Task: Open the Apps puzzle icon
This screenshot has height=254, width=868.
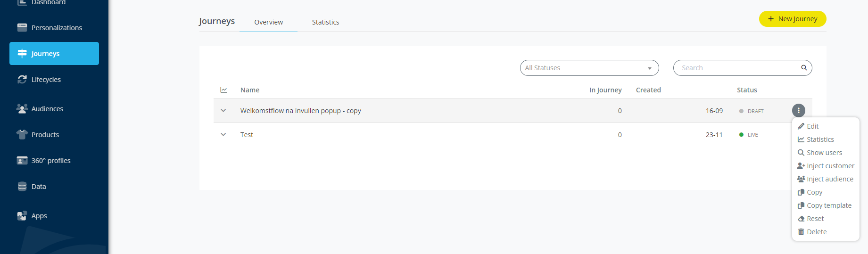Action: point(22,215)
